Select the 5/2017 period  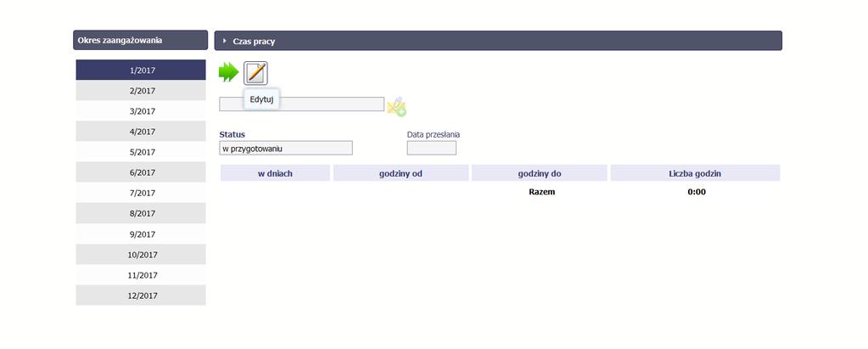tap(141, 152)
